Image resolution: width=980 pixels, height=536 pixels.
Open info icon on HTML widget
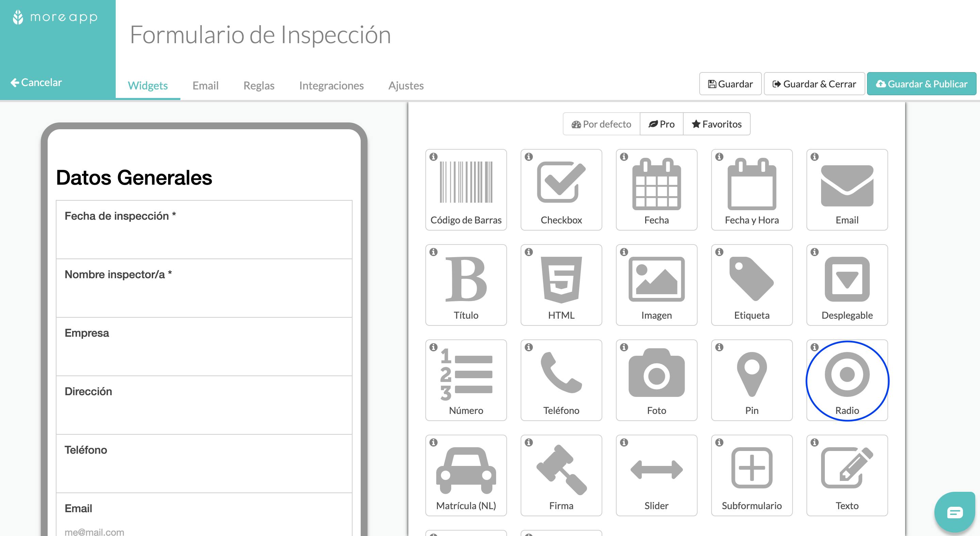pyautogui.click(x=529, y=252)
